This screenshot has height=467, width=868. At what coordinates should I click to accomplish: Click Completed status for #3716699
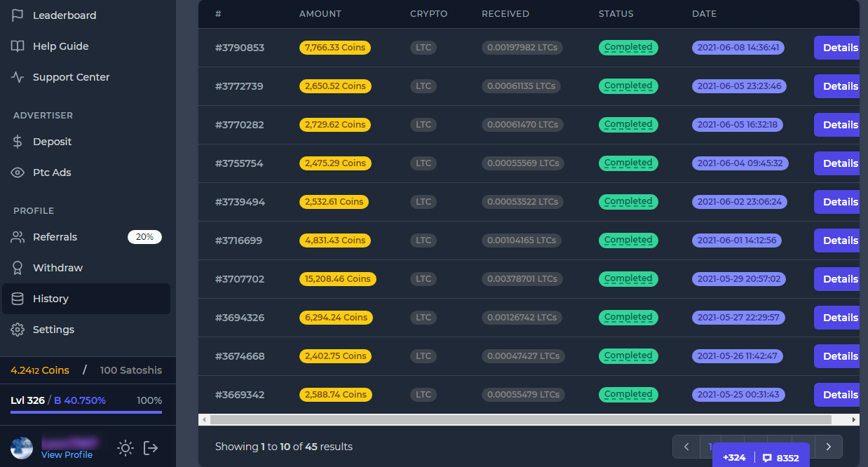click(x=628, y=241)
